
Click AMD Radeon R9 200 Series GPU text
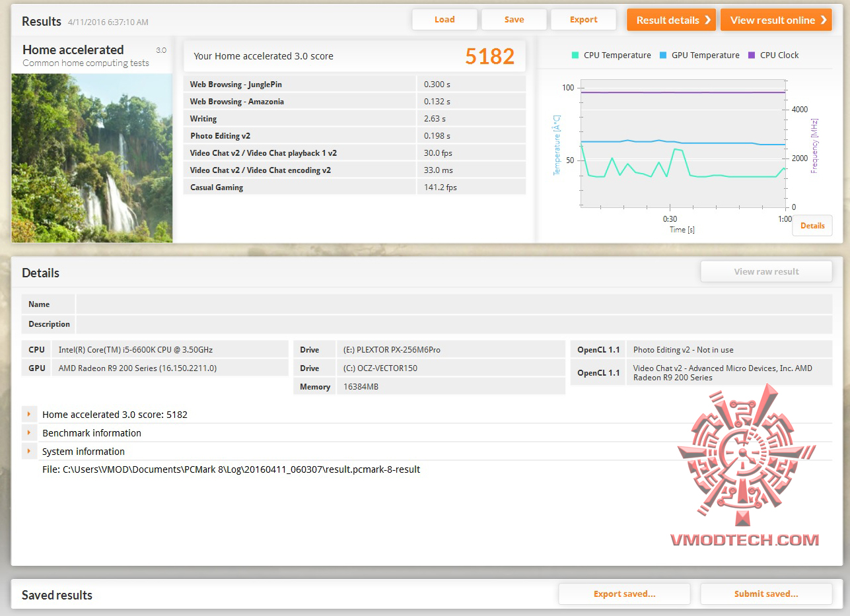coord(137,368)
